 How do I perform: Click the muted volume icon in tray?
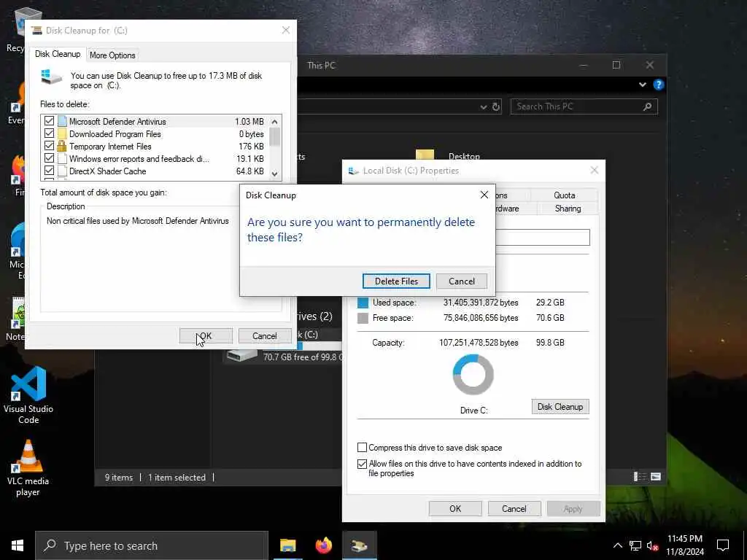tap(652, 545)
